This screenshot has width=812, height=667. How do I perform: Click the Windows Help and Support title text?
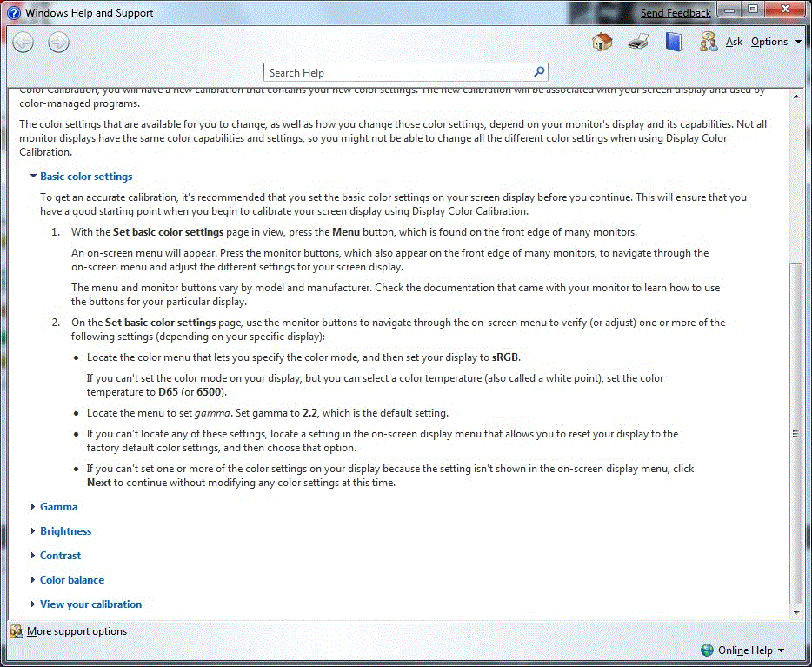(89, 13)
